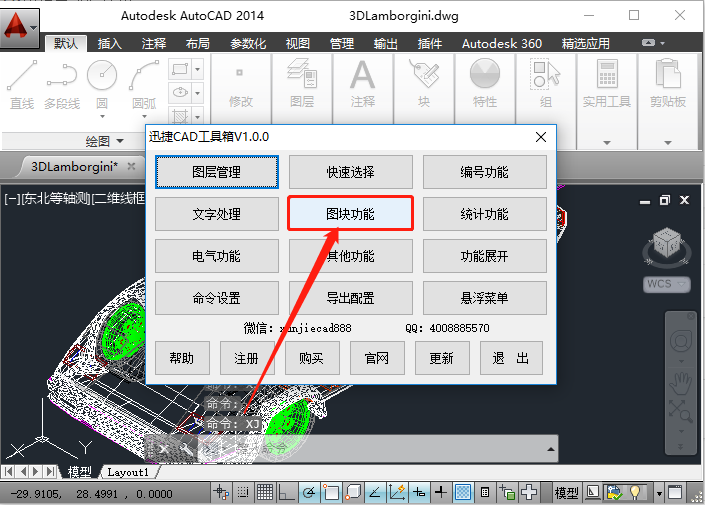Open the Autodesk 360 ribbon tab
This screenshot has height=505, width=705.
[x=502, y=44]
